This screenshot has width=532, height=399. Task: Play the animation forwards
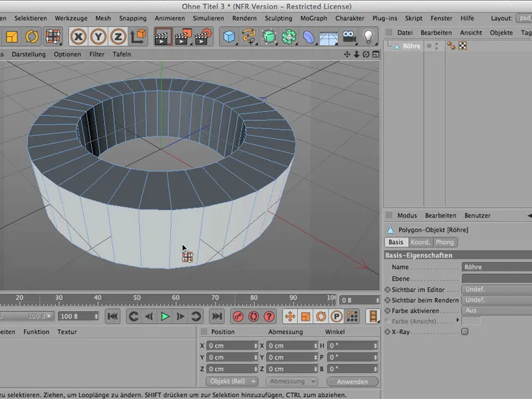tap(165, 317)
